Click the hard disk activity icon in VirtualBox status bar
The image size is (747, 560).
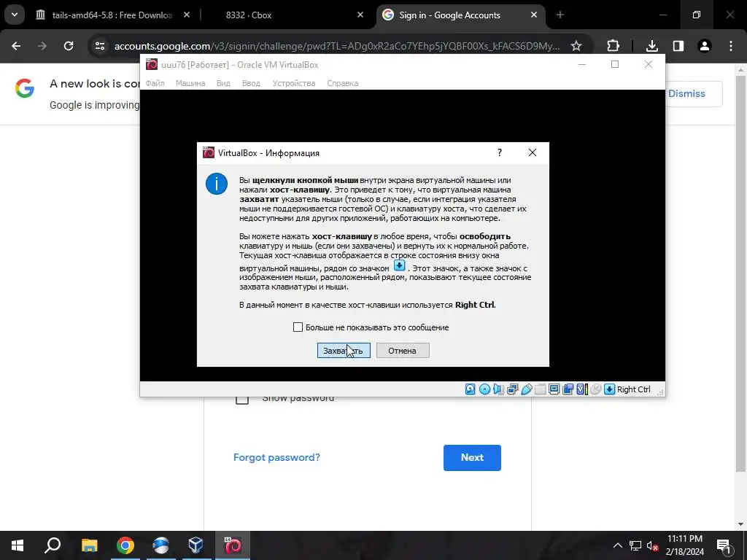(x=471, y=389)
